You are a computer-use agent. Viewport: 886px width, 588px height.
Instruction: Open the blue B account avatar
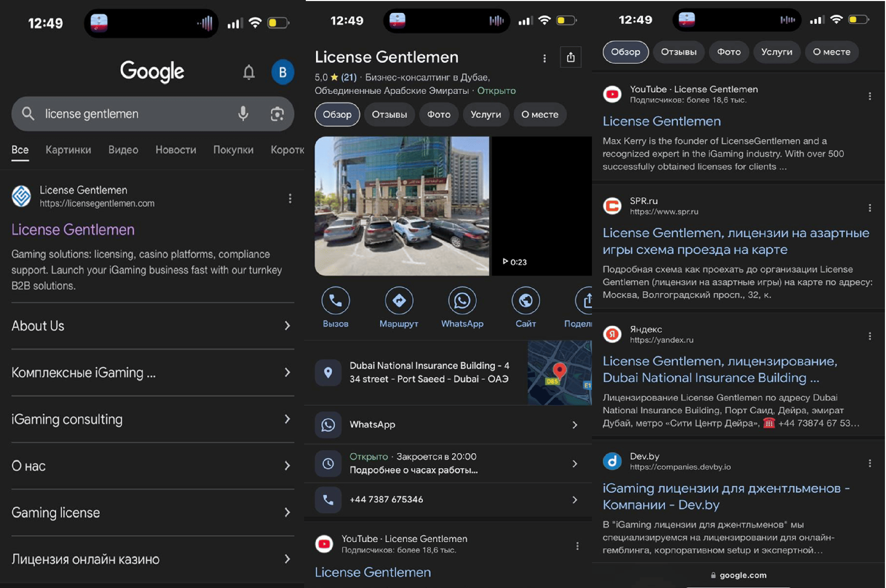tap(283, 72)
